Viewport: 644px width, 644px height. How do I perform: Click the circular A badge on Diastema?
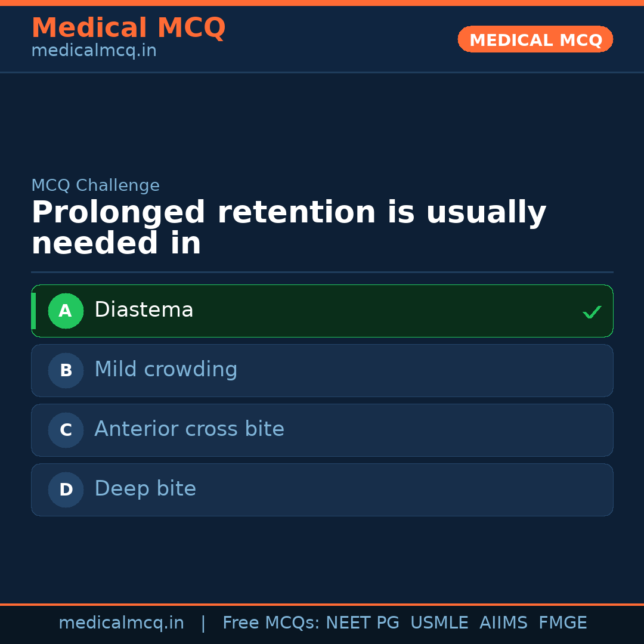(66, 311)
